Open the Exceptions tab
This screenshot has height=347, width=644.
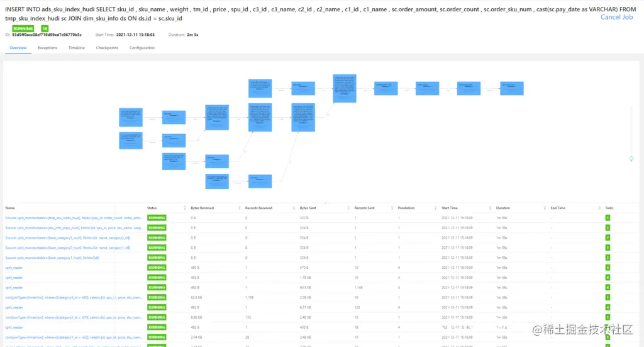pyautogui.click(x=47, y=48)
